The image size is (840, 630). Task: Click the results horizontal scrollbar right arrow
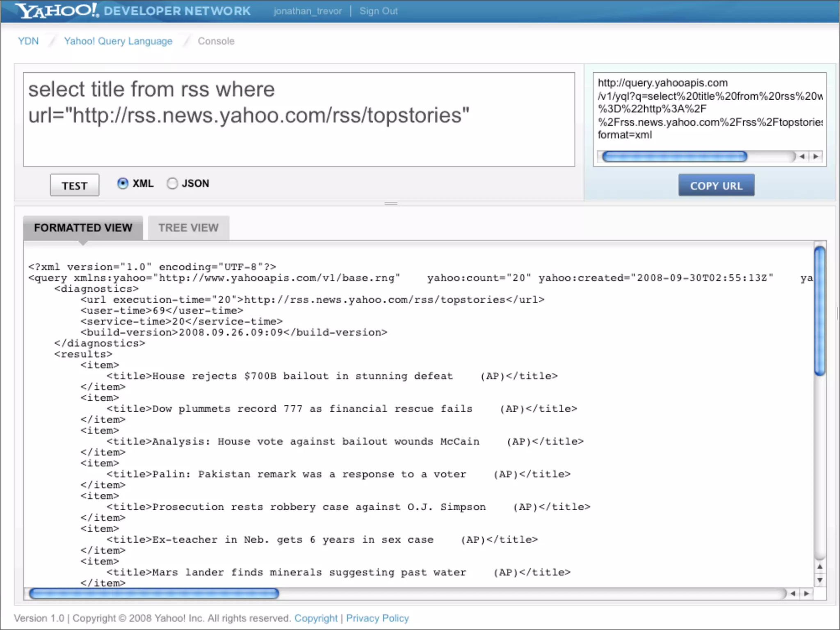[807, 593]
